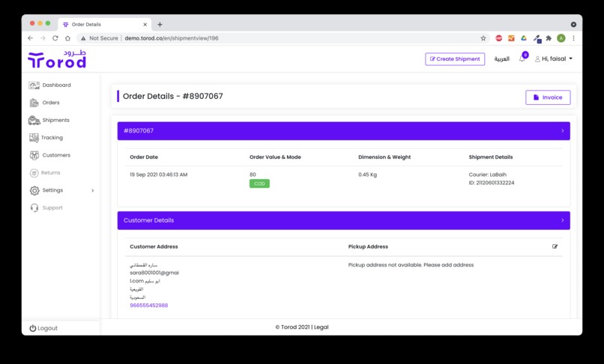The height and width of the screenshot is (364, 604).
Task: Go to Shipments in the sidebar
Action: (x=49, y=120)
